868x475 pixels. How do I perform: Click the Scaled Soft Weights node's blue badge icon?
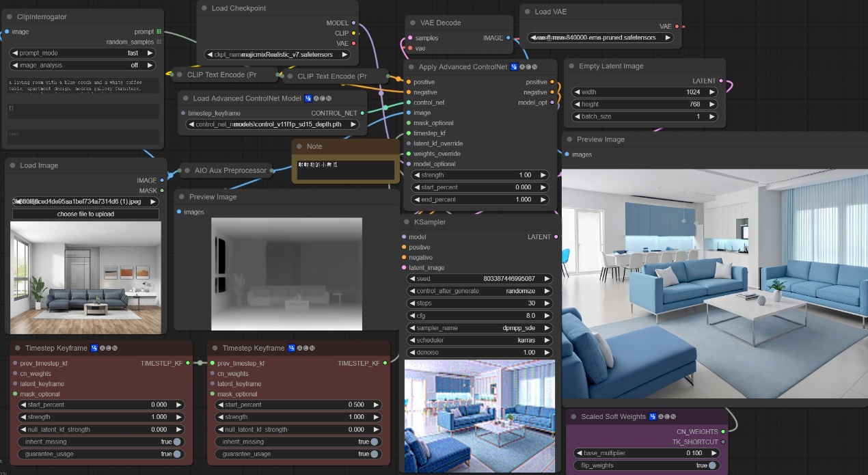tap(653, 417)
